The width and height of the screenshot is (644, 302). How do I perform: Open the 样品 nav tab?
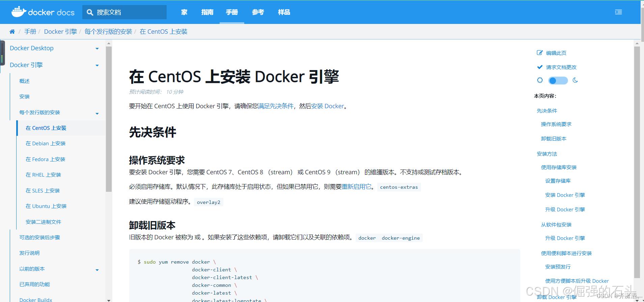(x=284, y=12)
